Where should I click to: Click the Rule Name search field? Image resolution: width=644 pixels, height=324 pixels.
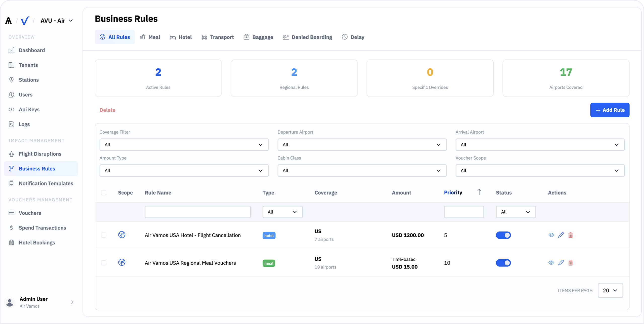(197, 212)
